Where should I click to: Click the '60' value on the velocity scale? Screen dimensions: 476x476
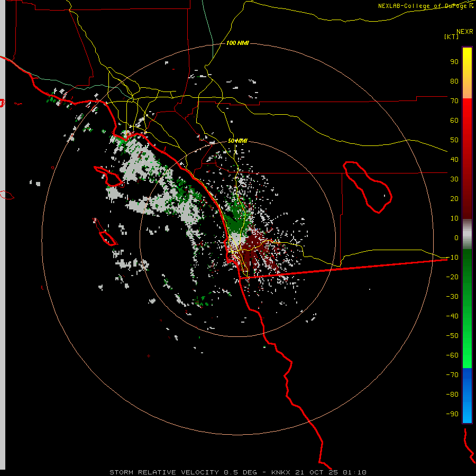pos(454,120)
